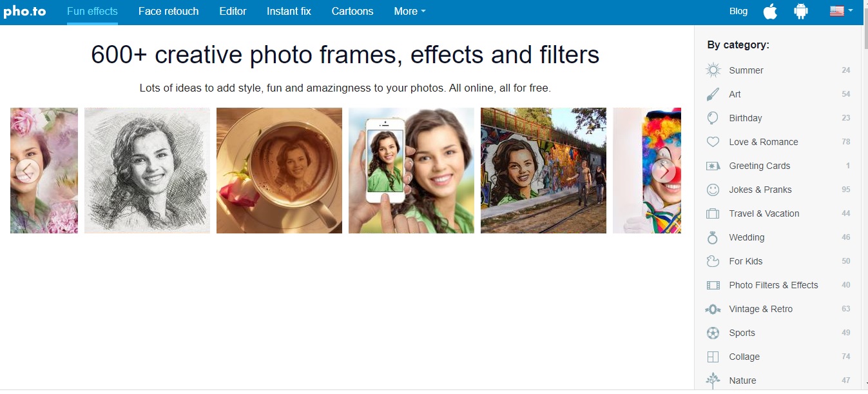Open the Face retouch tab

168,11
